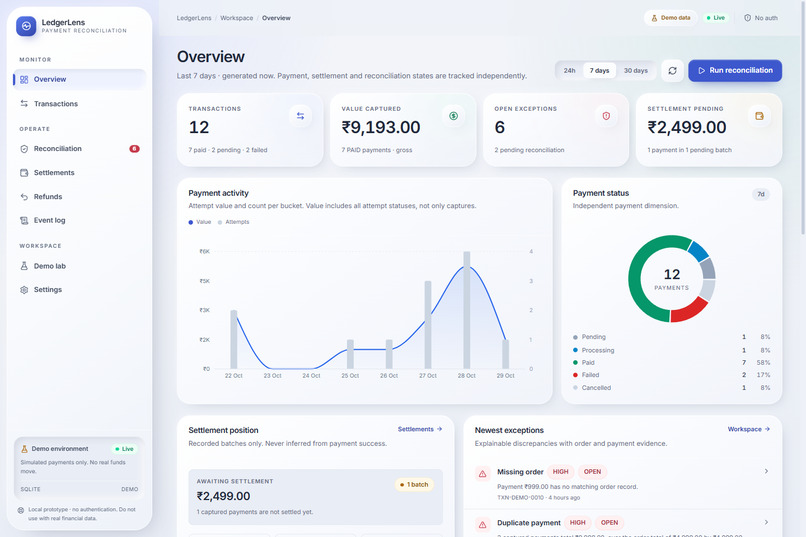The width and height of the screenshot is (806, 537).
Task: Click the Live badge in Demo environment
Action: 124,449
